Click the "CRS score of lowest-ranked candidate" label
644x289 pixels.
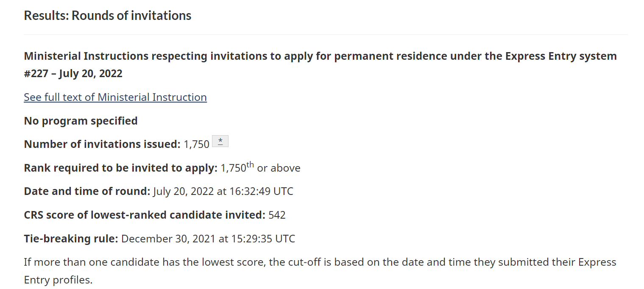click(145, 215)
